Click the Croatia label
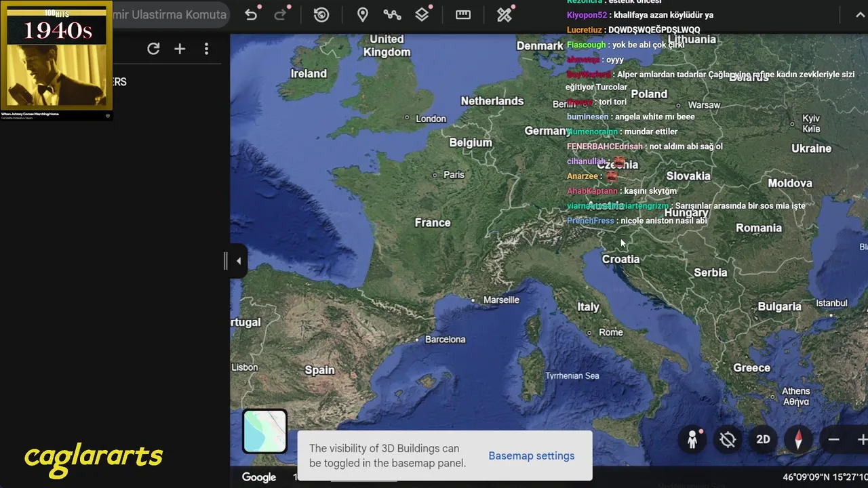The width and height of the screenshot is (868, 488). [620, 259]
